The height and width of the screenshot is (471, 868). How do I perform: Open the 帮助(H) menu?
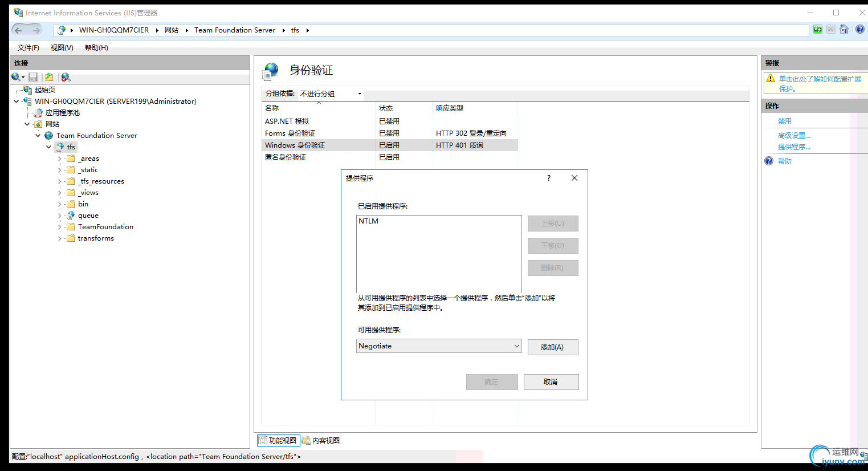(x=96, y=48)
